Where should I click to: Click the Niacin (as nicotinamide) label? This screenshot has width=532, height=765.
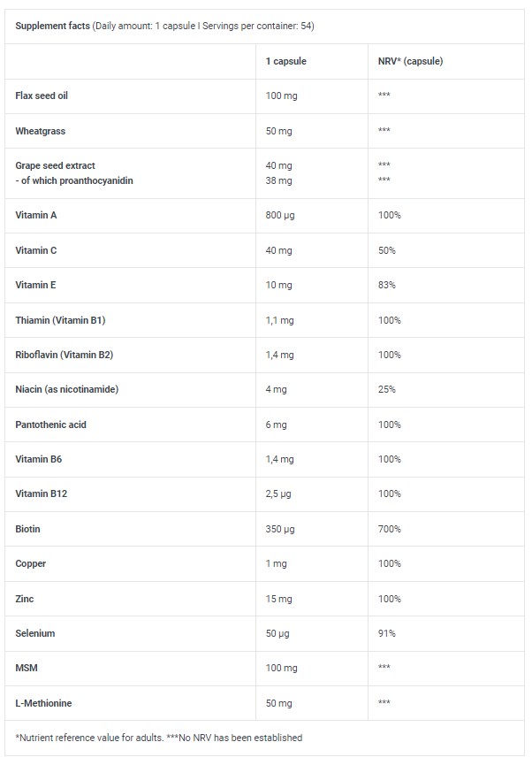(67, 389)
